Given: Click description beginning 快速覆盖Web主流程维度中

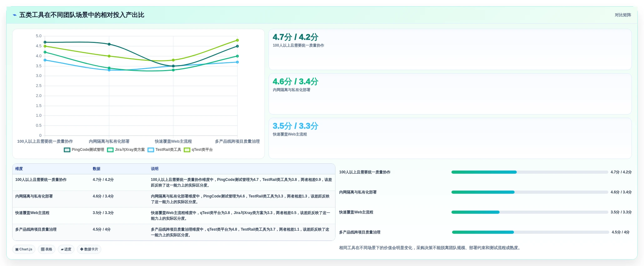Looking at the screenshot, I should click(x=240, y=216).
